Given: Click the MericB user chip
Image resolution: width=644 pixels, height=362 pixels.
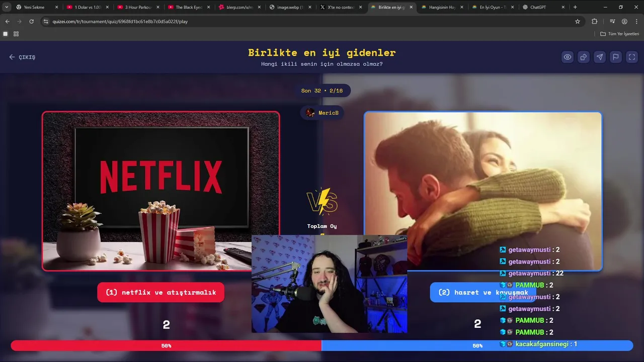Looking at the screenshot, I should [x=322, y=113].
